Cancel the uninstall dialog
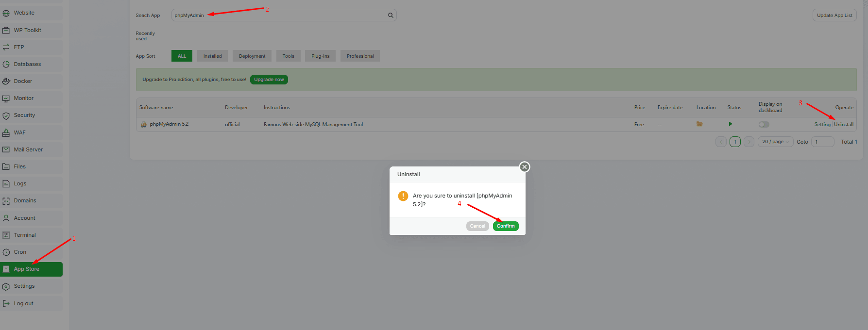Viewport: 868px width, 330px height. (x=477, y=226)
